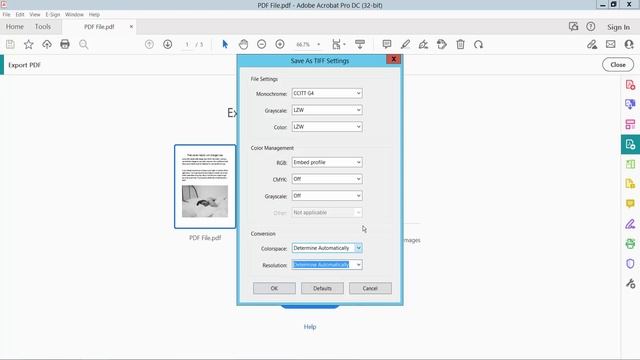Open the Edit menu
The width and height of the screenshot is (640, 360).
tap(20, 14)
